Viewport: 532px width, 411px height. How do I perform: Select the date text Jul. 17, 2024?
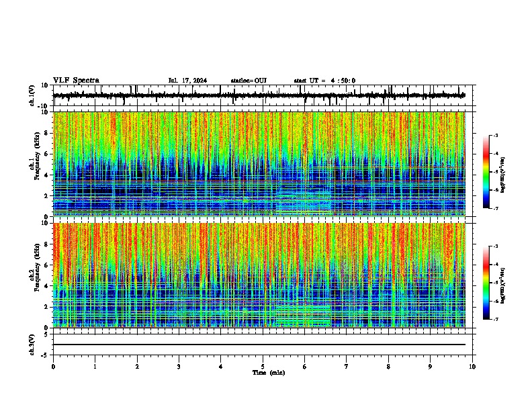pyautogui.click(x=187, y=81)
